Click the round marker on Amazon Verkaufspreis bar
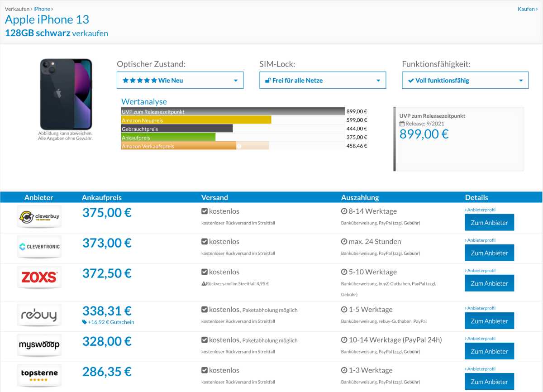543x392 pixels. click(239, 146)
